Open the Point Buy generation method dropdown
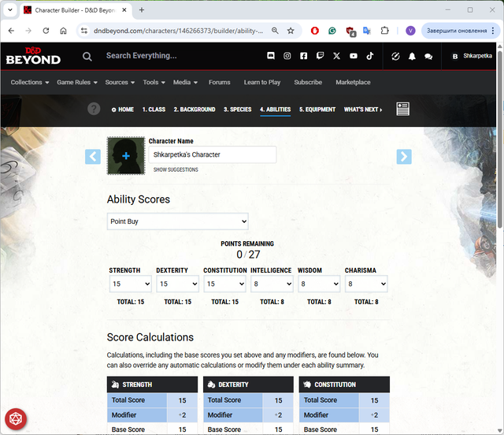504x435 pixels. 177,221
